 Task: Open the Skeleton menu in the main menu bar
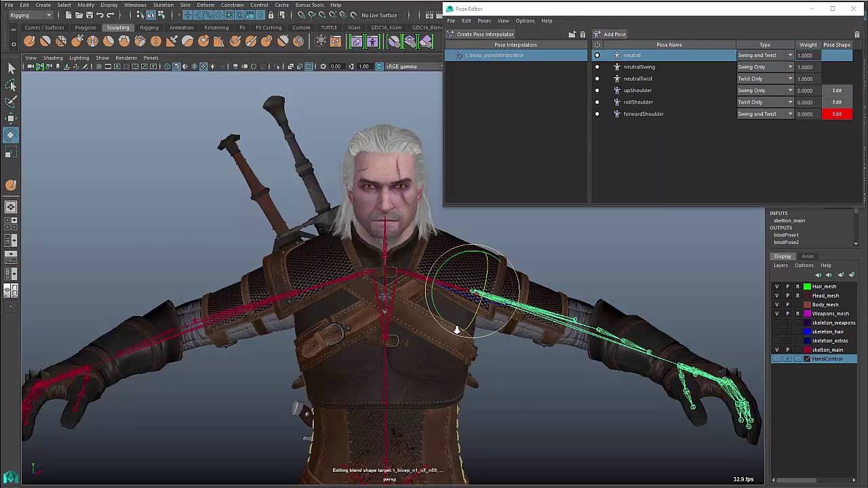[x=163, y=5]
